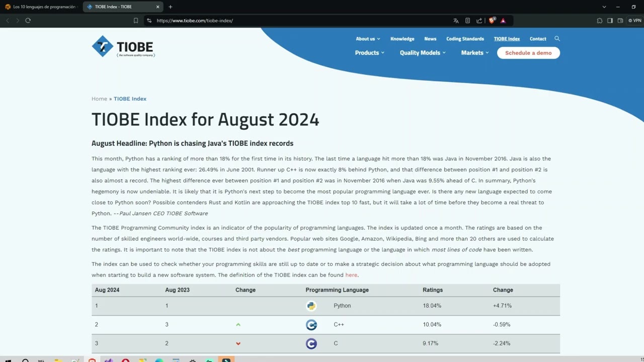The image size is (644, 362).
Task: Click the +4.71% change cell
Action: click(x=502, y=306)
